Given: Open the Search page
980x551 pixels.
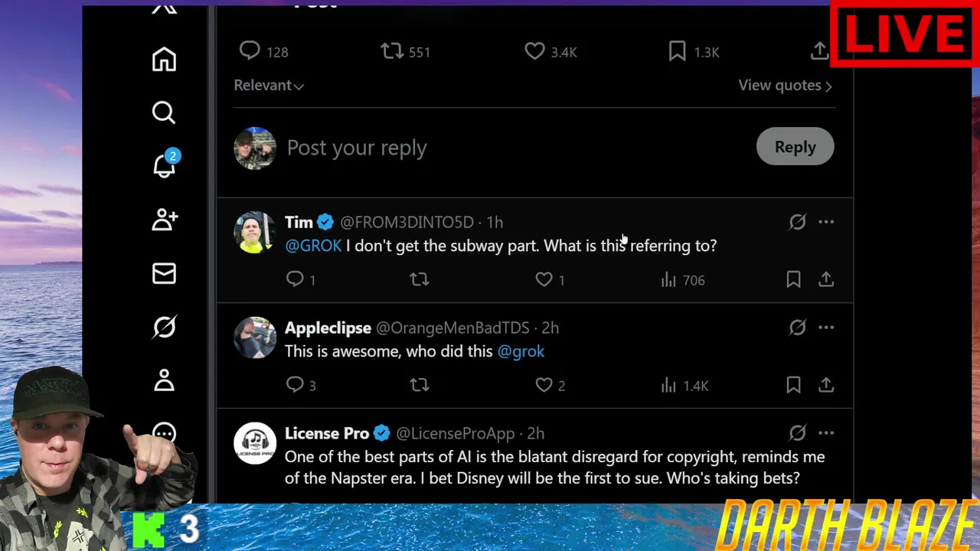Looking at the screenshot, I should coord(164,113).
